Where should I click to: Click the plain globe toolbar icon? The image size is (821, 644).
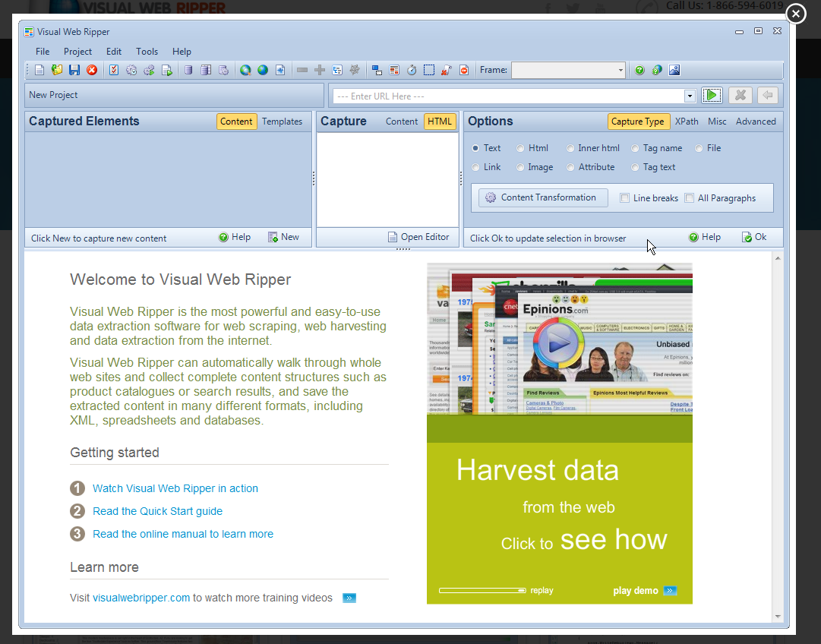263,70
